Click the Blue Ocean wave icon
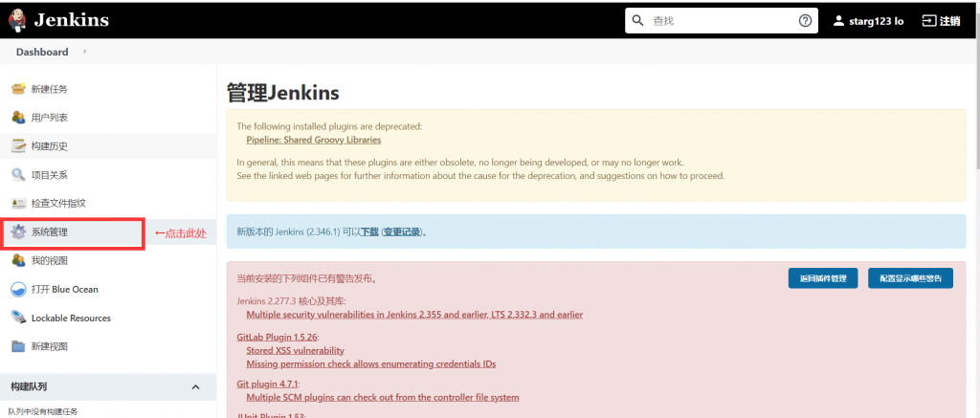 tap(19, 289)
